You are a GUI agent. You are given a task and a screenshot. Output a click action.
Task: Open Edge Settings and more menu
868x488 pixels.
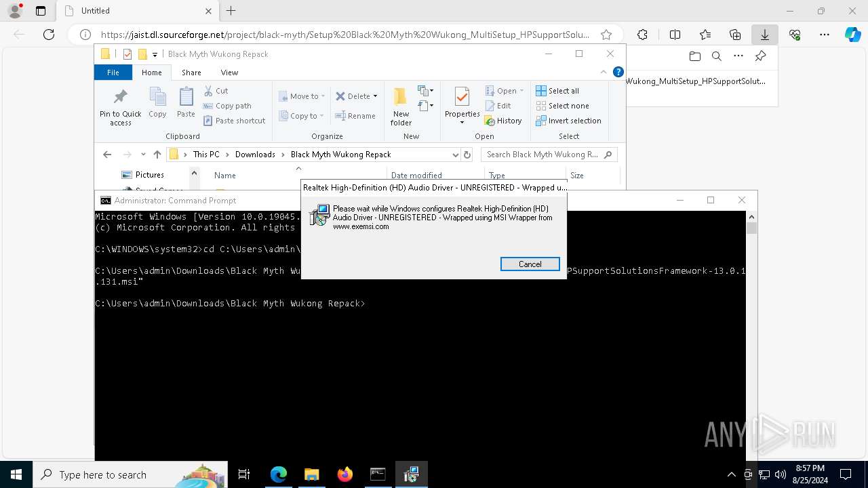pos(825,35)
